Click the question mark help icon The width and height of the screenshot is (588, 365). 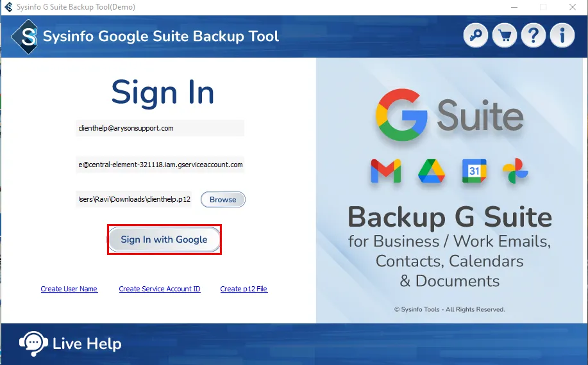click(x=533, y=36)
